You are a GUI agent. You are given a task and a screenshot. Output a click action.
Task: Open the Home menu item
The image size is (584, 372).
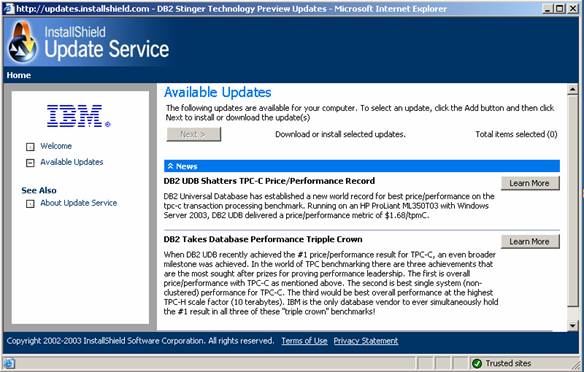click(19, 75)
